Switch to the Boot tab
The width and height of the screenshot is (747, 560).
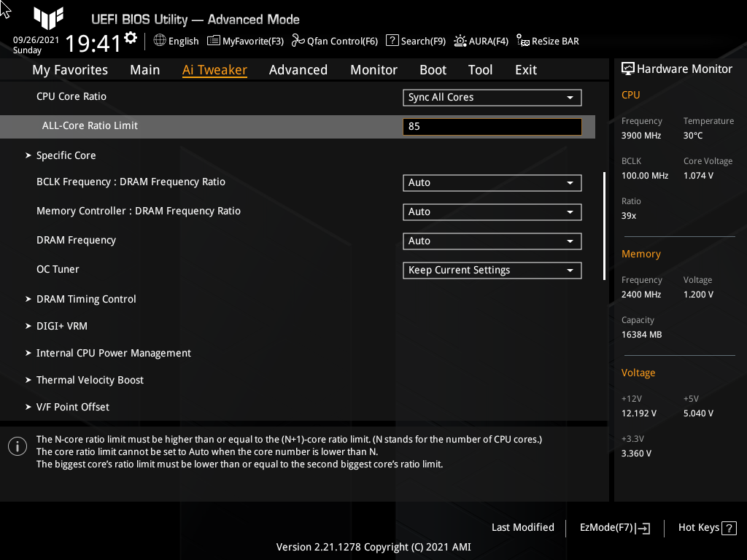coord(433,69)
